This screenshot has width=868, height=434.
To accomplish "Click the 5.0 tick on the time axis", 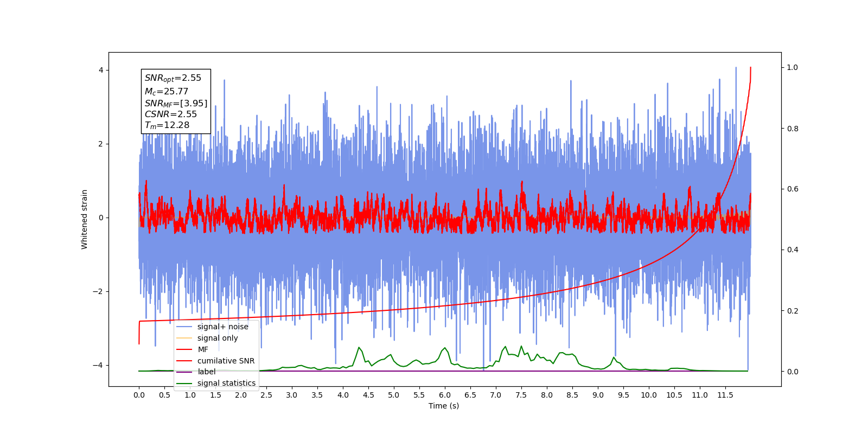I will (394, 395).
